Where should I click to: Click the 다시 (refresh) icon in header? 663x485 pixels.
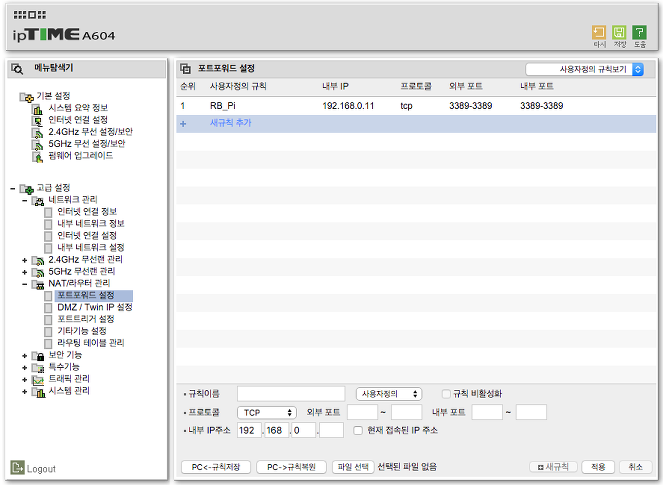599,33
